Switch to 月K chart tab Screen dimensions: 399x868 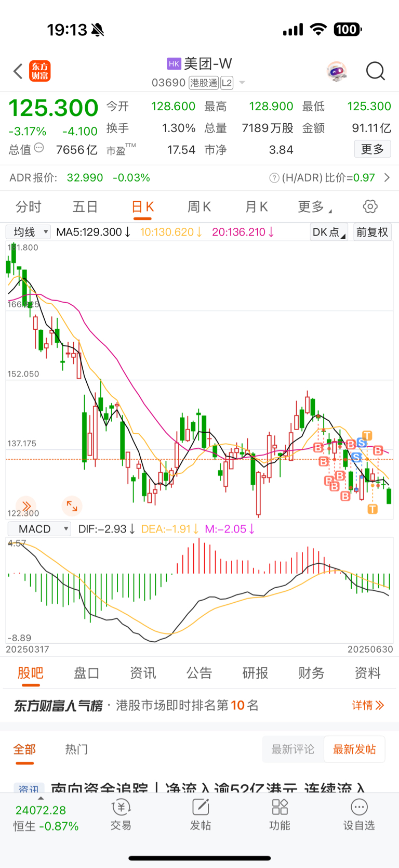coord(256,207)
